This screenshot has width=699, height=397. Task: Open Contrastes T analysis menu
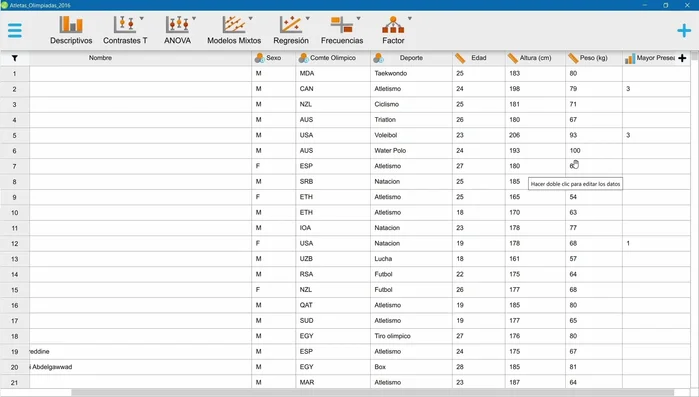pyautogui.click(x=125, y=30)
